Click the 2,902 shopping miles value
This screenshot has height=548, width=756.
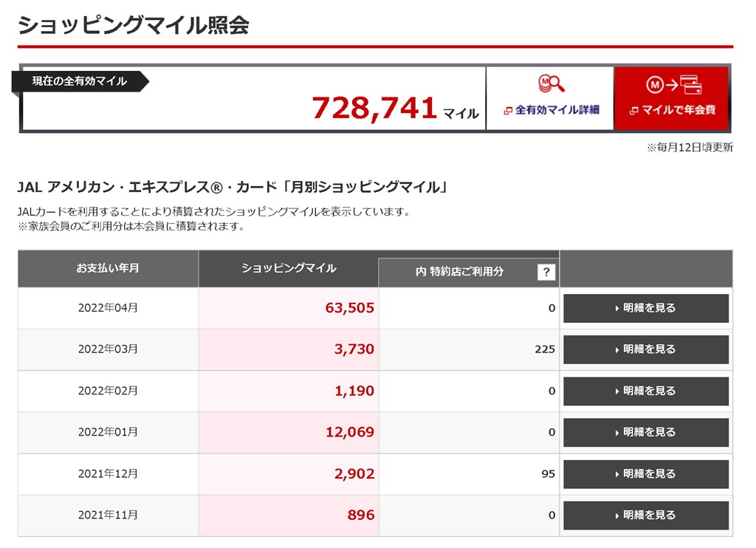click(x=354, y=473)
